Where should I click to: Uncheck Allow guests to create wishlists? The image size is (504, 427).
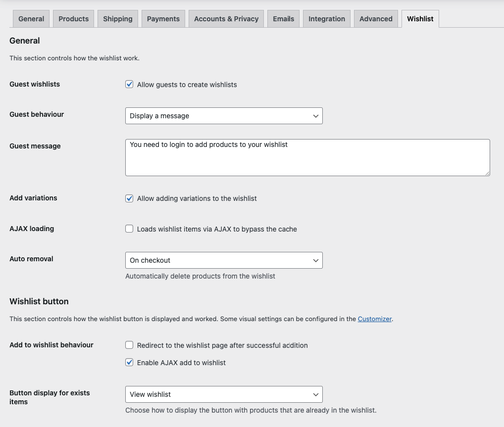(x=129, y=85)
